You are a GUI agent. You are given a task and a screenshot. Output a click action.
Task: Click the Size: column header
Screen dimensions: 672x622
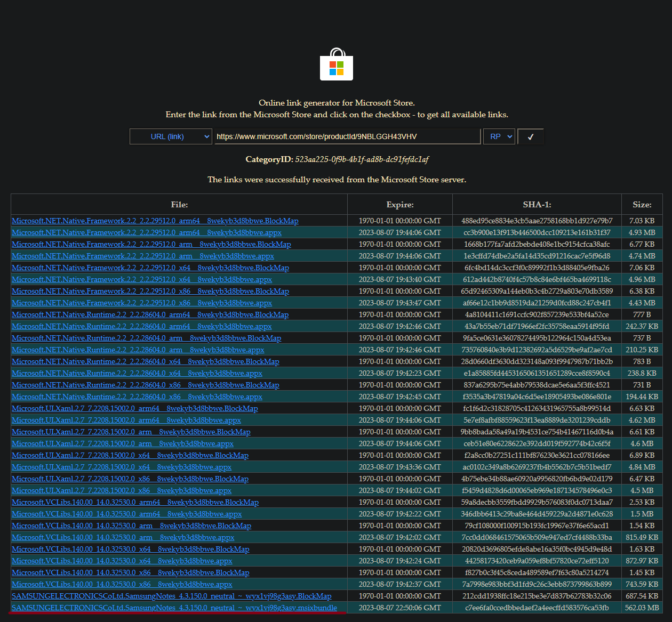pos(642,205)
